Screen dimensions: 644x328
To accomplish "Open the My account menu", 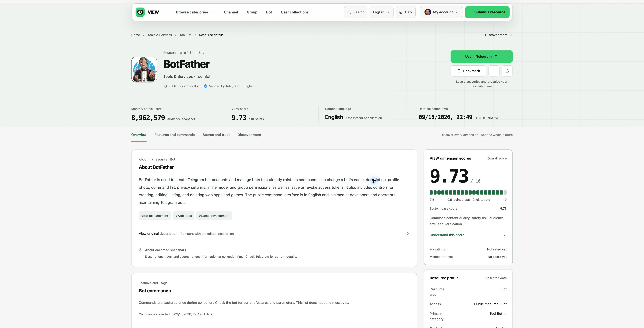I will pos(441,12).
